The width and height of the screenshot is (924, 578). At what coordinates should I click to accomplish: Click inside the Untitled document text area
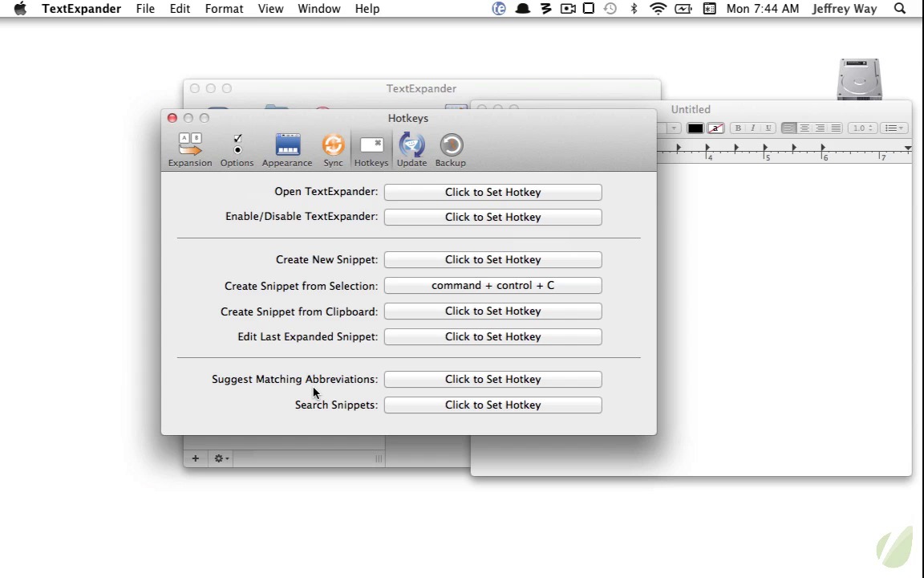(x=784, y=319)
